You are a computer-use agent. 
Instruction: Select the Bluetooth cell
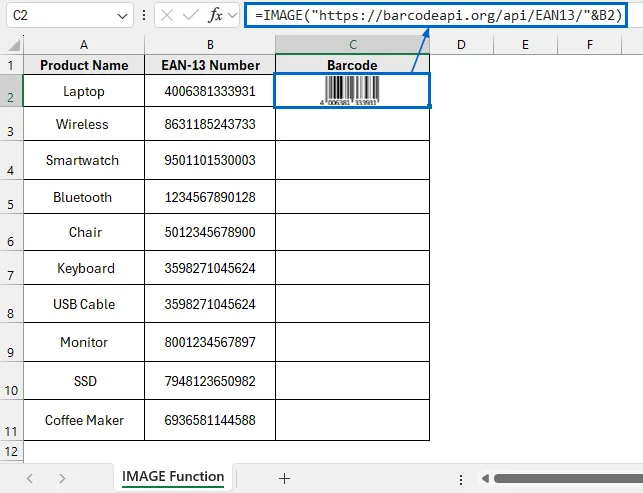(84, 197)
